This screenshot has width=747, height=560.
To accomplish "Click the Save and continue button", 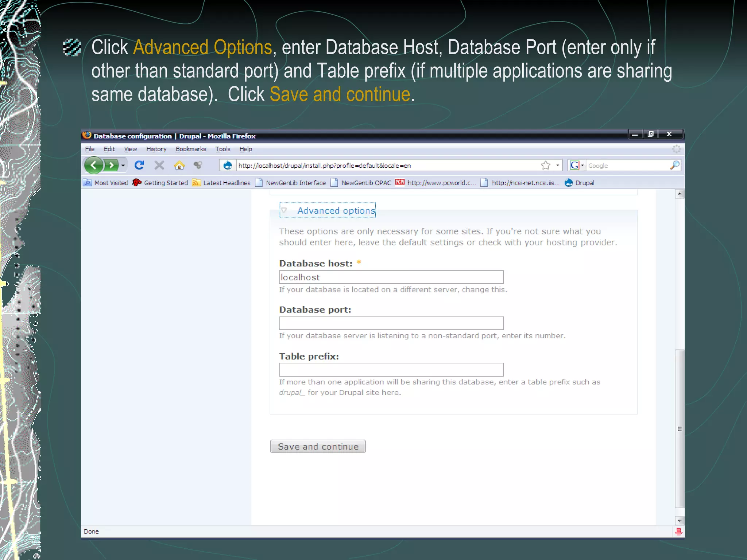I will 318,446.
